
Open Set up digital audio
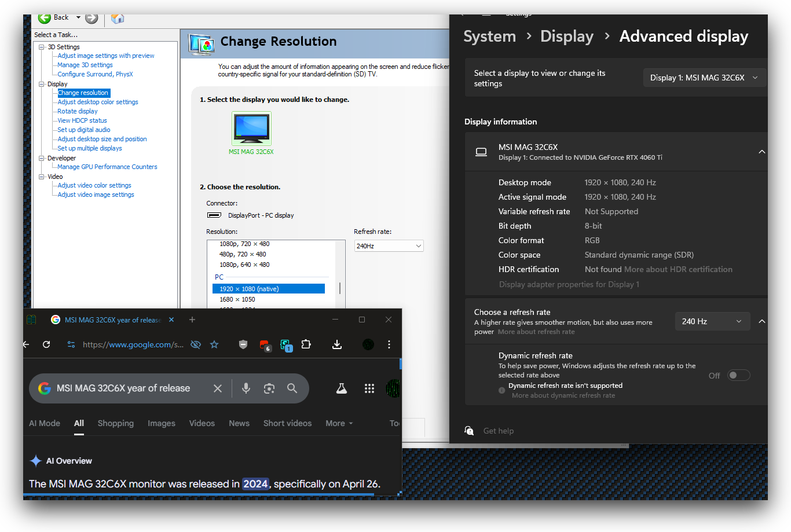[x=84, y=130]
